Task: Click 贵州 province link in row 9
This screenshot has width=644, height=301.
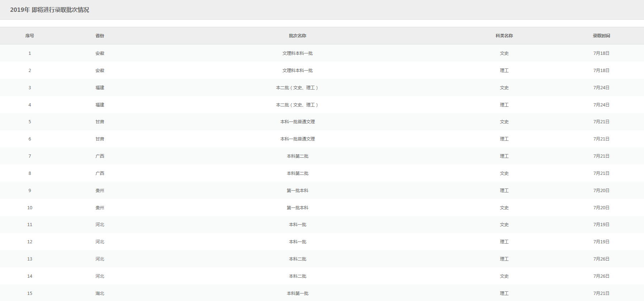Action: click(100, 191)
